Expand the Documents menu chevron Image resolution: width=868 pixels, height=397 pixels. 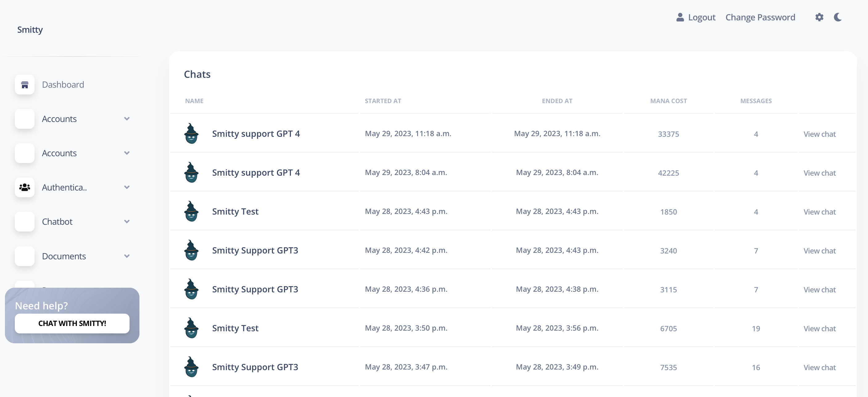pos(127,256)
